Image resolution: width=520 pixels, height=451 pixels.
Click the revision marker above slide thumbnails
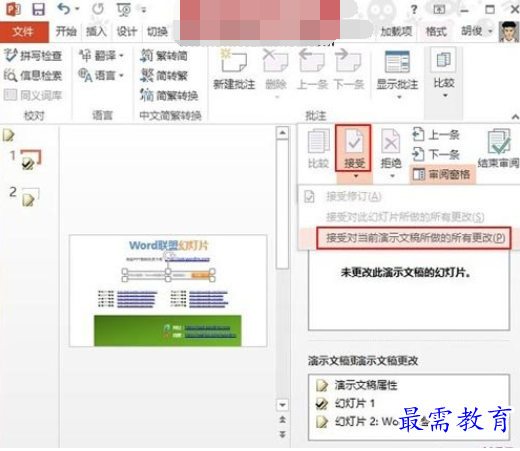[9, 135]
